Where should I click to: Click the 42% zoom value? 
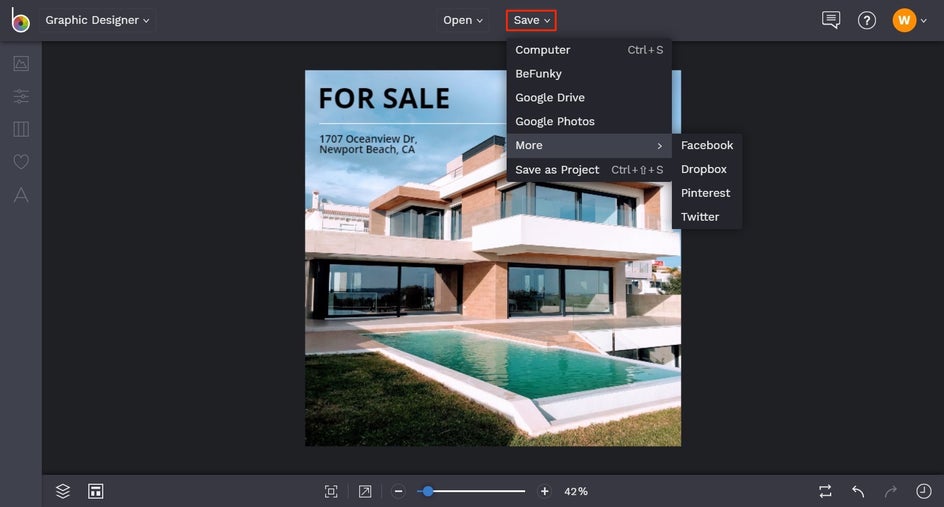click(x=576, y=491)
